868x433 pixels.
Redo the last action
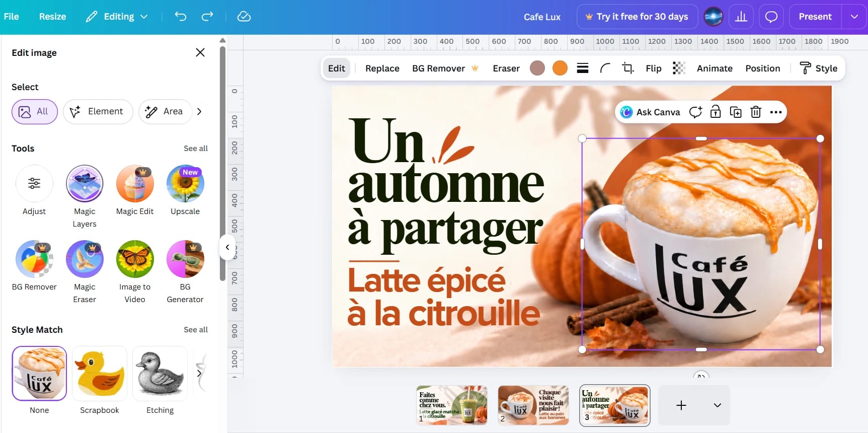207,17
